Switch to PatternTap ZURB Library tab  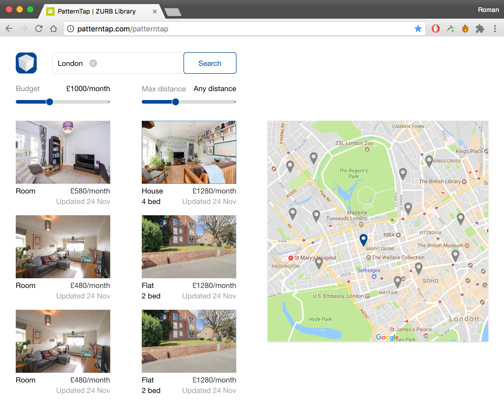point(97,11)
